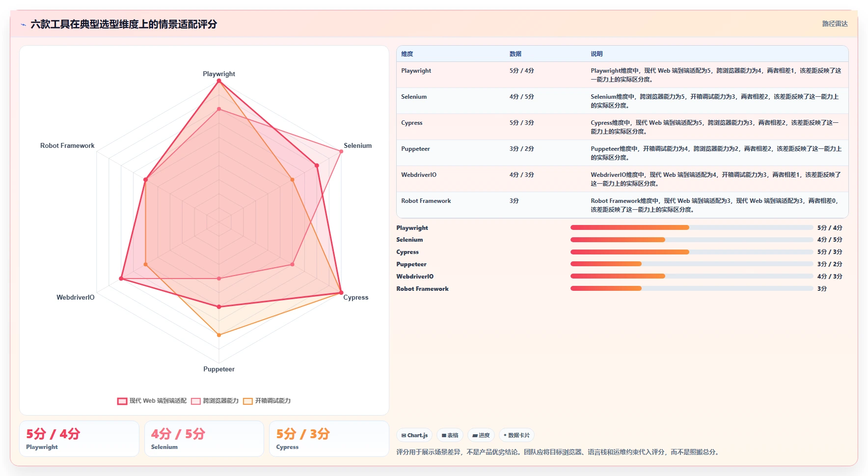Click the Puppeteer axis label on the radar chart
The height and width of the screenshot is (476, 868).
click(x=219, y=369)
